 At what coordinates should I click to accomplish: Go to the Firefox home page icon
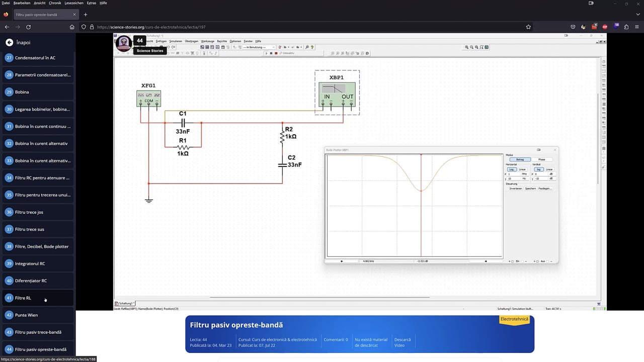pyautogui.click(x=72, y=27)
